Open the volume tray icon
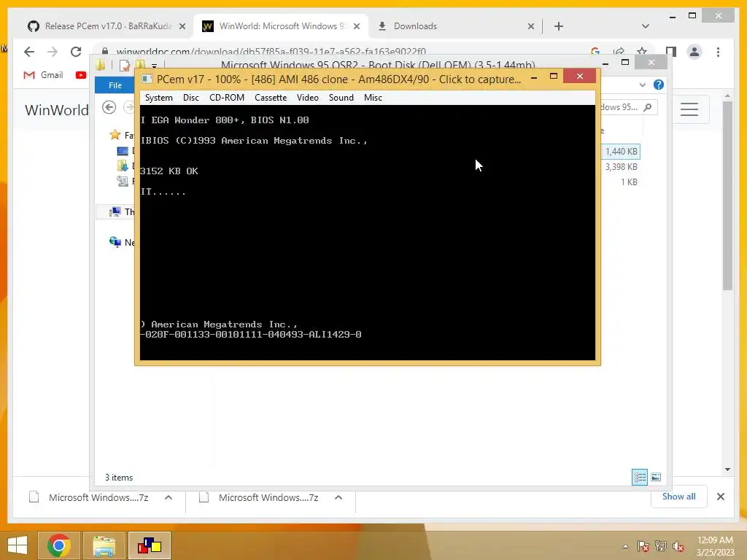The image size is (747, 560). point(678,546)
